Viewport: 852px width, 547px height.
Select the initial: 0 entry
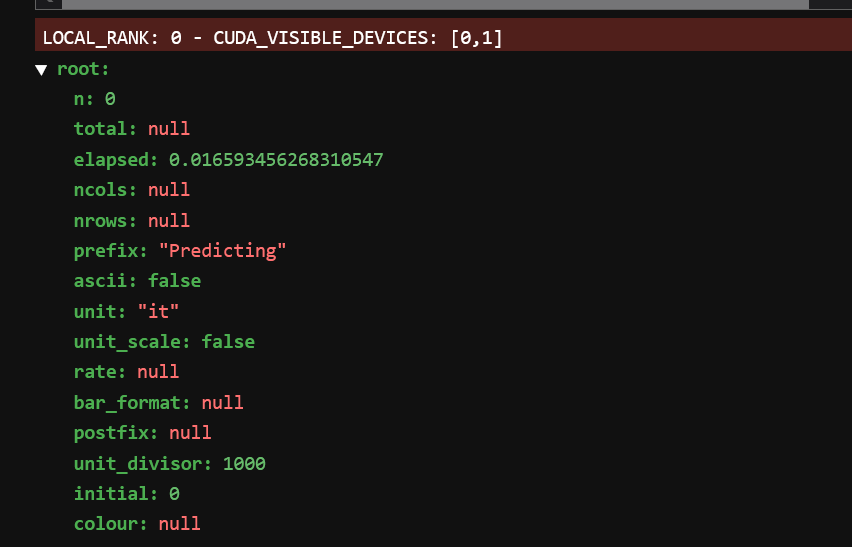(127, 494)
